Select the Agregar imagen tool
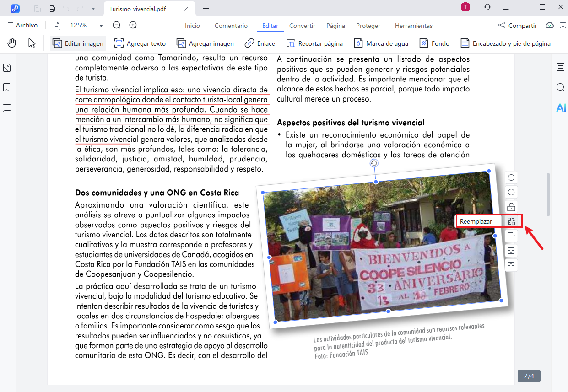Viewport: 568px width, 392px height. pos(205,43)
